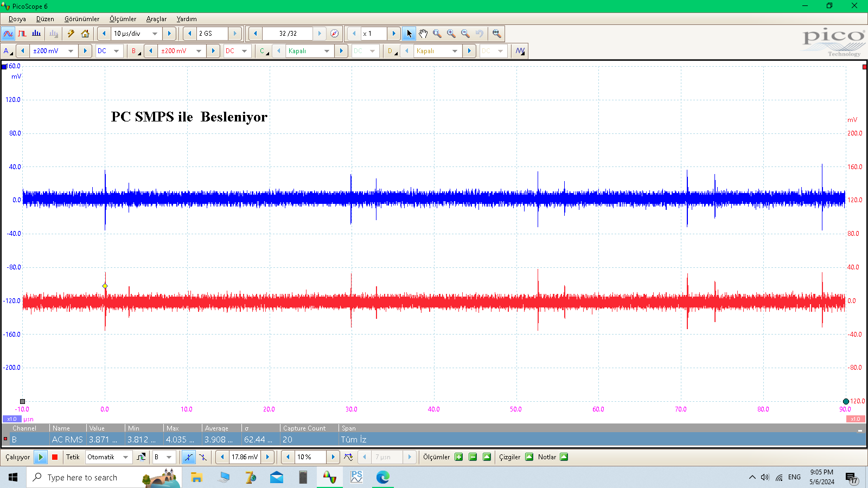868x488 pixels.
Task: Increase trigger threshold 17.86 mV
Action: pos(267,457)
